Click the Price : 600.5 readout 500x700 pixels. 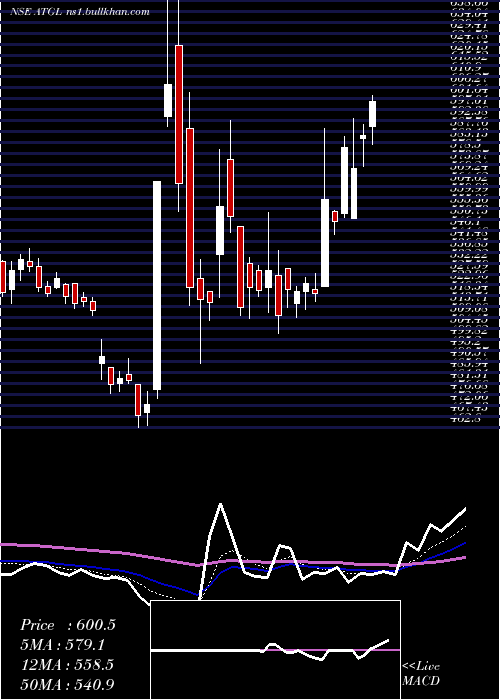click(68, 625)
